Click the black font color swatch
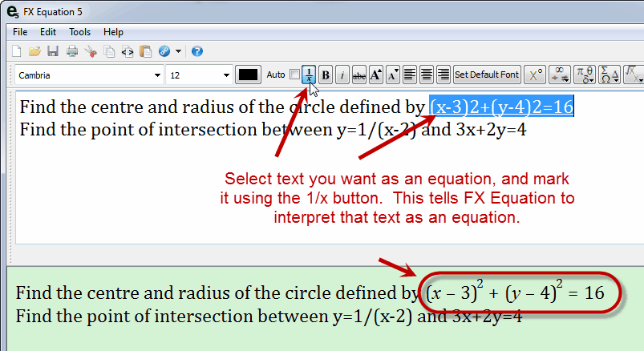This screenshot has width=644, height=351. click(248, 75)
